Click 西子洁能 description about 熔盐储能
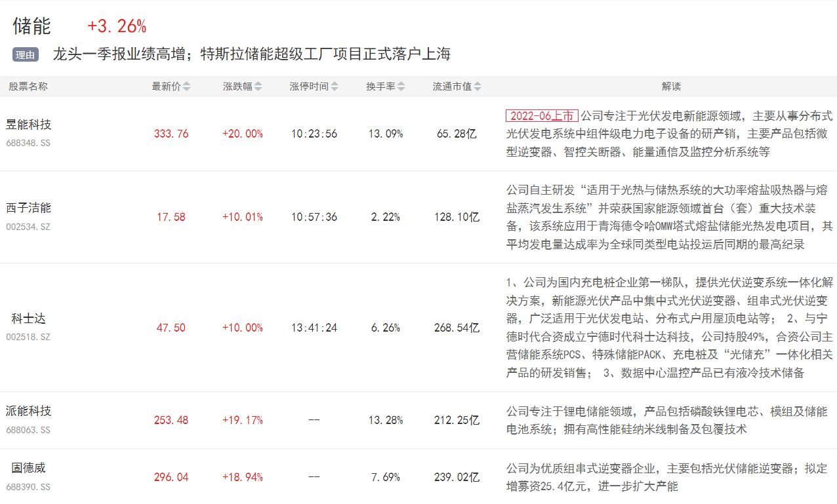This screenshot has width=837, height=504. [670, 217]
